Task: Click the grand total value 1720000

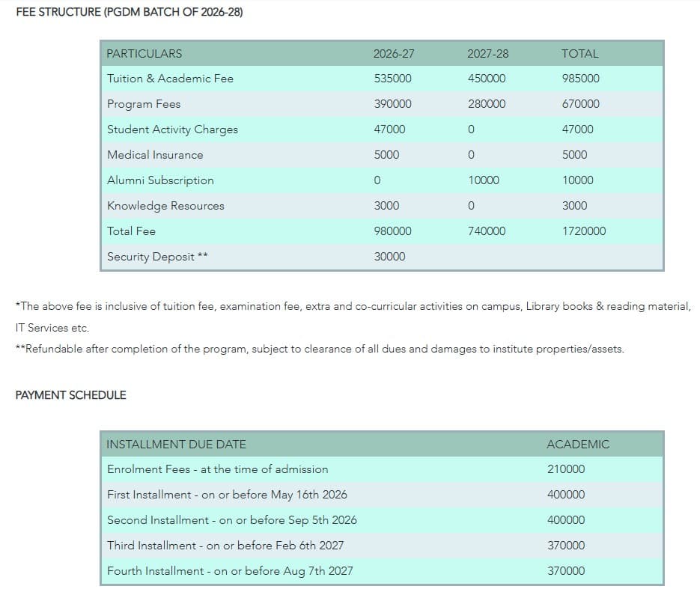Action: tap(584, 231)
